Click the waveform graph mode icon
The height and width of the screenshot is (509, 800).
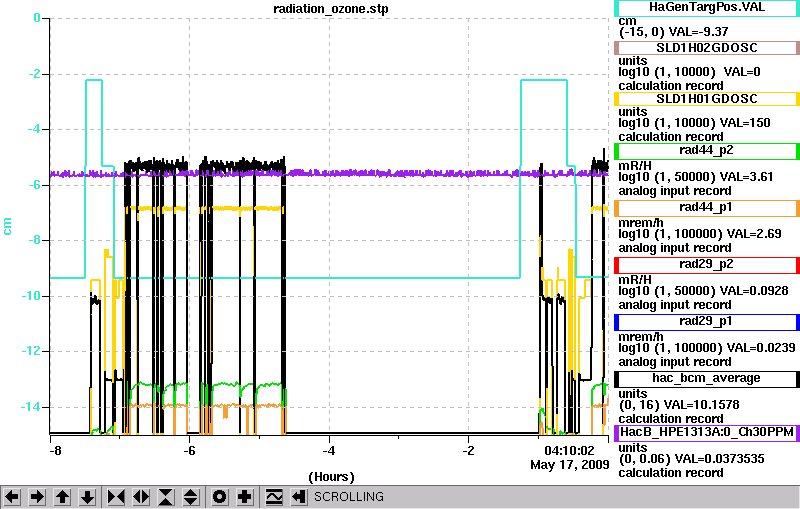(x=274, y=497)
